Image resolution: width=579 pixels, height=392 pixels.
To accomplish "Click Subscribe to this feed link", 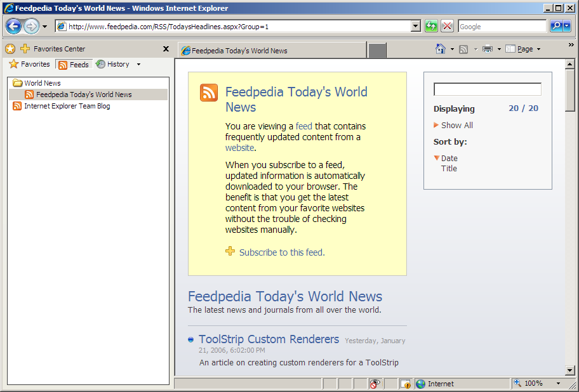I will (282, 252).
